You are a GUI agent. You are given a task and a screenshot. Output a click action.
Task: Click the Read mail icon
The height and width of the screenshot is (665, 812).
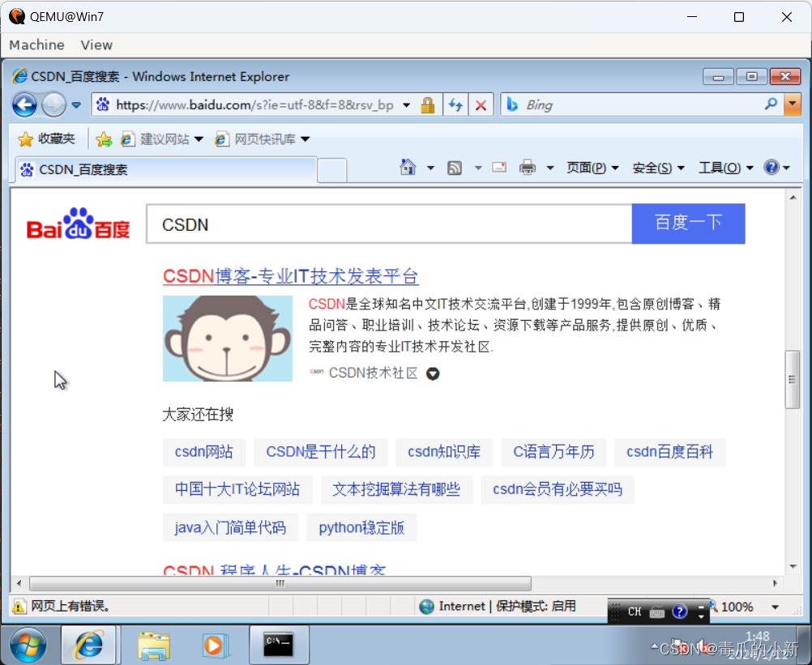(x=499, y=167)
